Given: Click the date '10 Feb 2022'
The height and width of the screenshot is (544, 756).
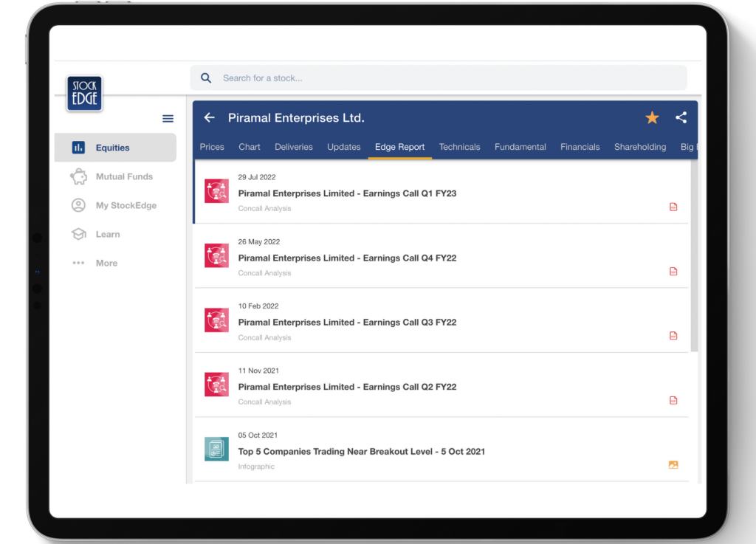Looking at the screenshot, I should click(258, 306).
